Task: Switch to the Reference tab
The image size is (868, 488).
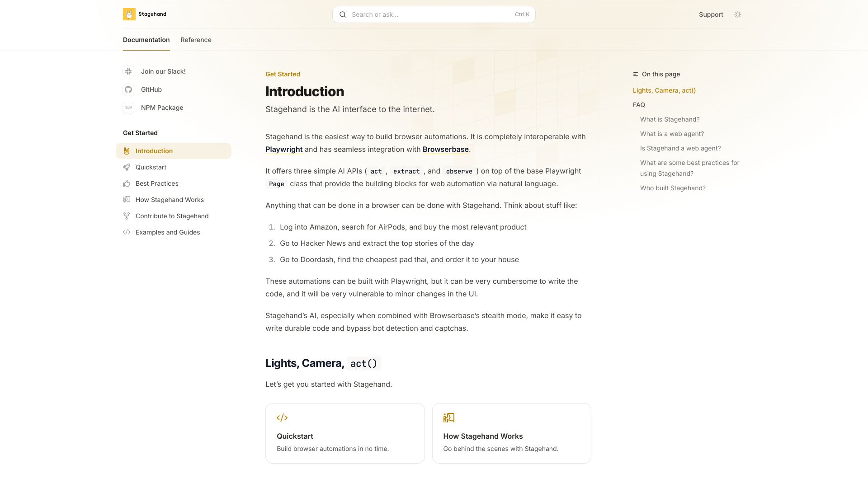Action: (196, 40)
